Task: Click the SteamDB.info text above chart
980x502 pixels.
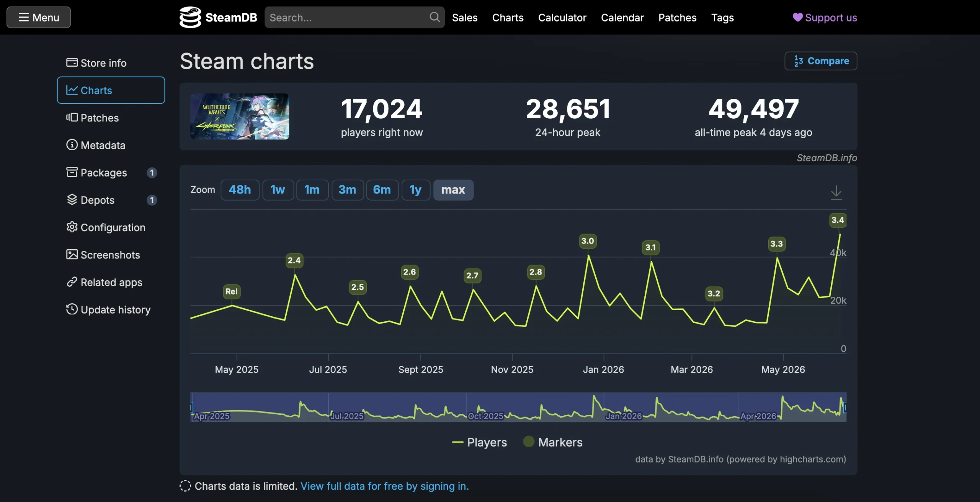Action: click(827, 158)
